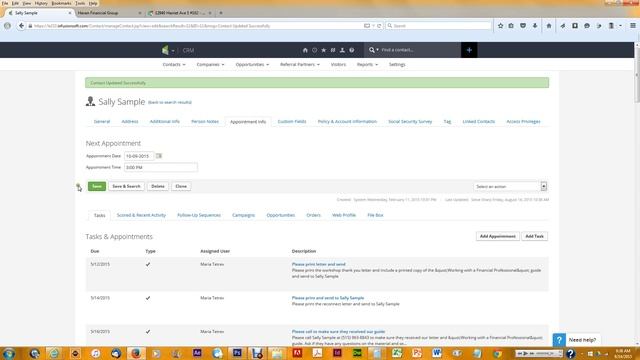Viewport: 640px width, 360px height.
Task: Open browser downloads arrow icon
Action: pyautogui.click(x=535, y=26)
